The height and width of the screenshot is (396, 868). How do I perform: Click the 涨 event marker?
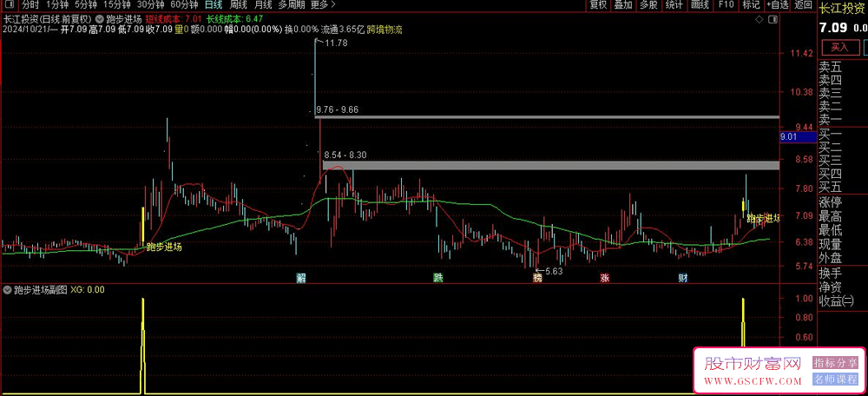(604, 278)
